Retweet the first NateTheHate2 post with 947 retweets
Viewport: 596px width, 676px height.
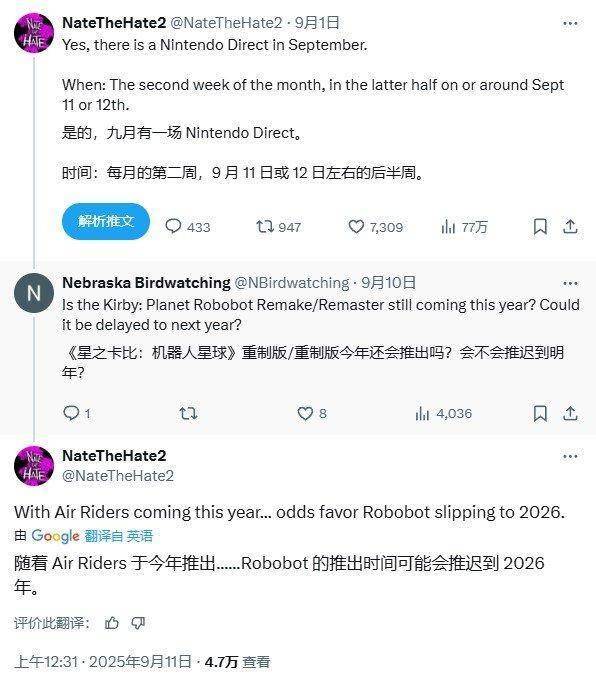[264, 226]
